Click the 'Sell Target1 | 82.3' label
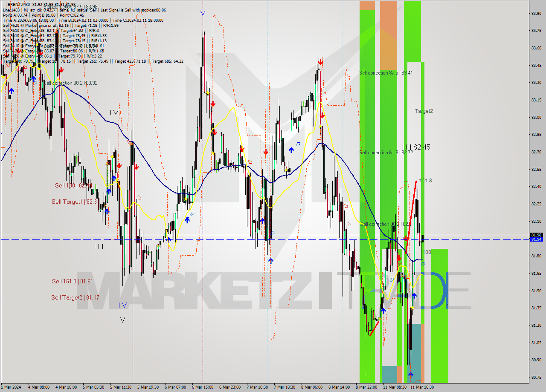 [x=74, y=202]
